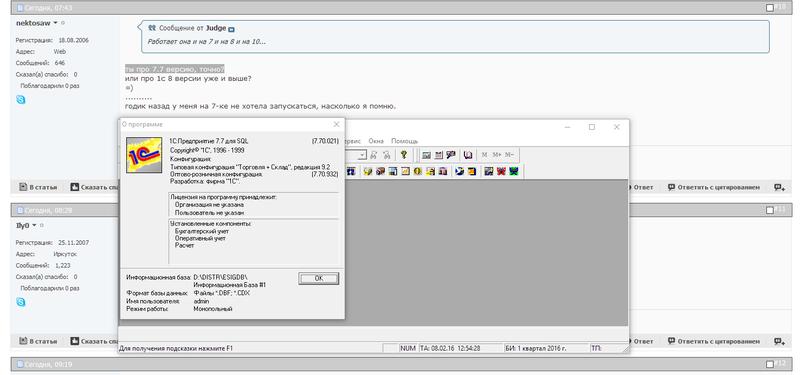
Task: Click the binoculars find-previous icon beside dropdown
Action: (x=373, y=155)
